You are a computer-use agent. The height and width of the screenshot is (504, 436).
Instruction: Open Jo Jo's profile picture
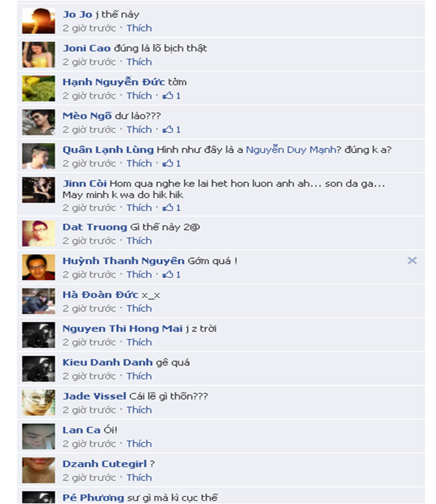point(38,21)
